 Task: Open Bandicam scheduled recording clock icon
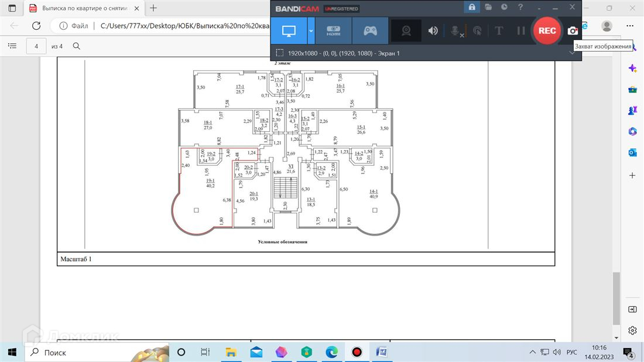[x=504, y=7]
